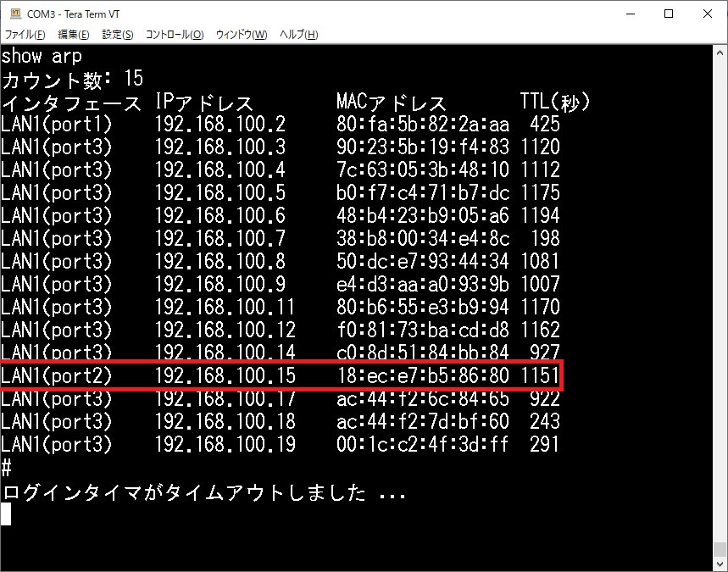728x572 pixels.
Task: Click IP address 192.168.100.2
Action: (x=220, y=125)
